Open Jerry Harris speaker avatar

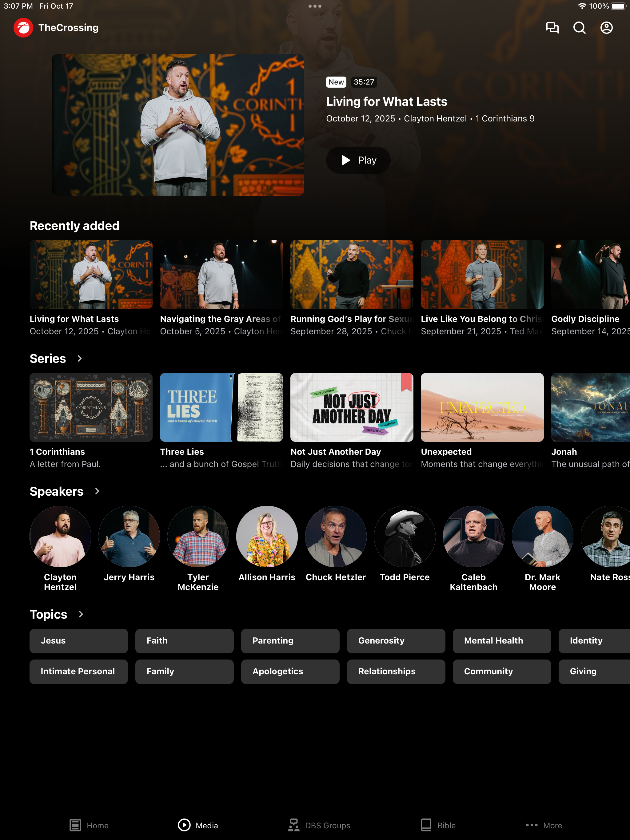(x=129, y=537)
